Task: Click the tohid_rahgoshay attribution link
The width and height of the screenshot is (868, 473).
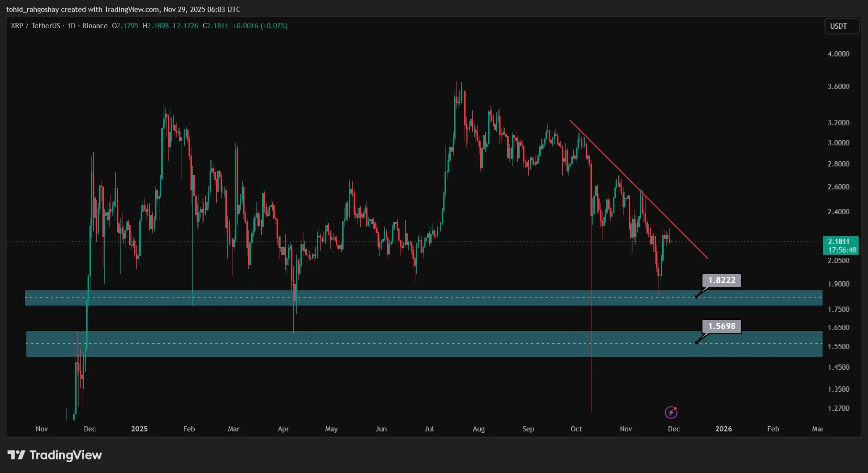Action: (33, 9)
